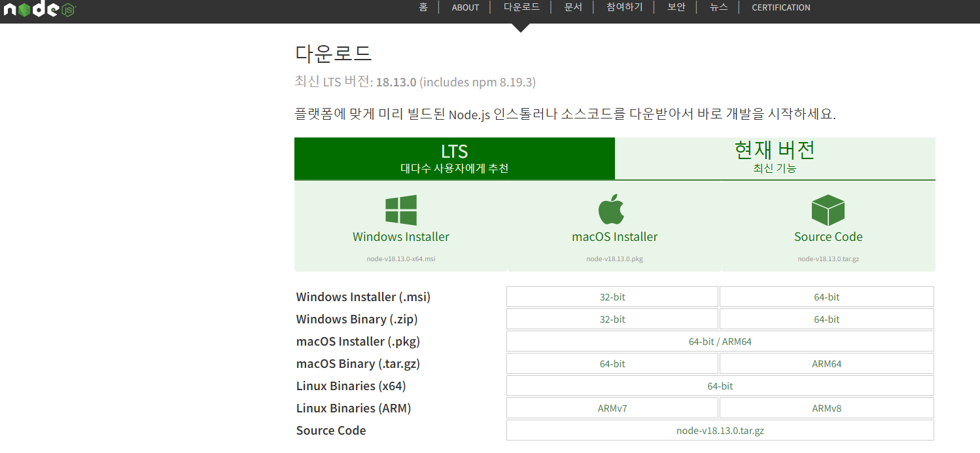Click the macOS Installer label
This screenshot has height=453, width=980.
pyautogui.click(x=615, y=236)
